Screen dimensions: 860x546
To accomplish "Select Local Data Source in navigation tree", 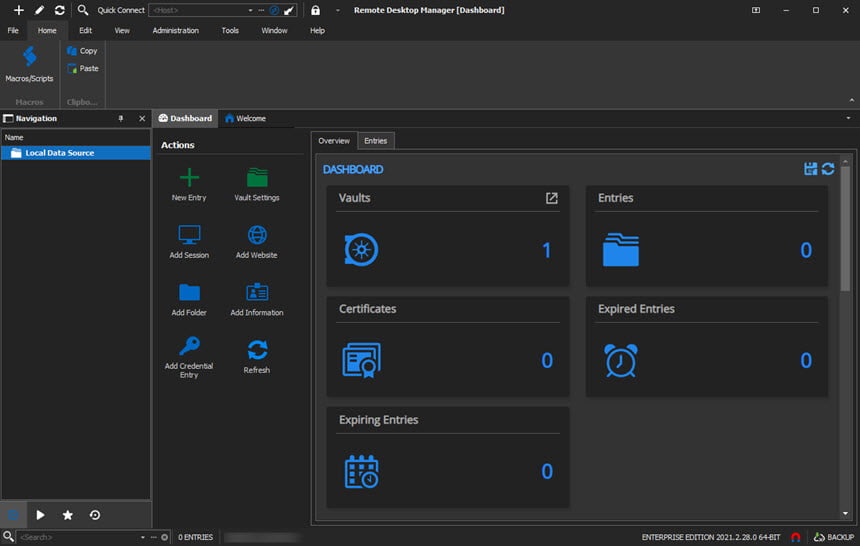I will (76, 153).
